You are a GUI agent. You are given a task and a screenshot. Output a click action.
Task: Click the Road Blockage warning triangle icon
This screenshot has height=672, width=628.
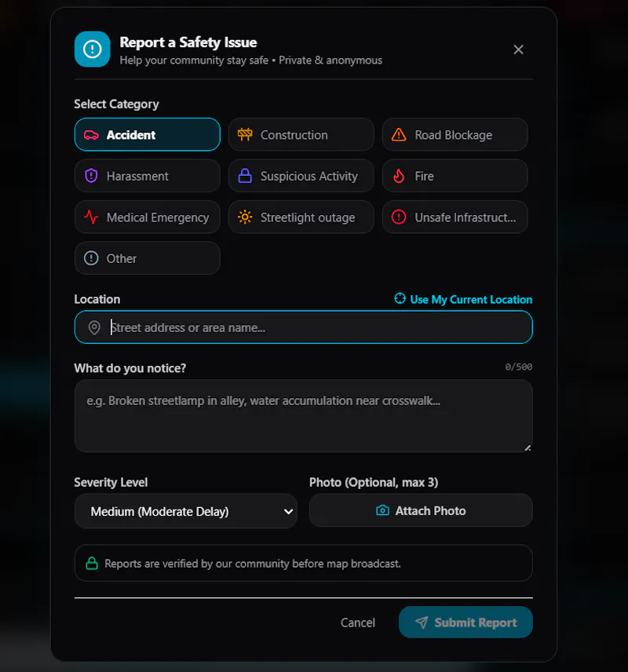[x=399, y=134]
